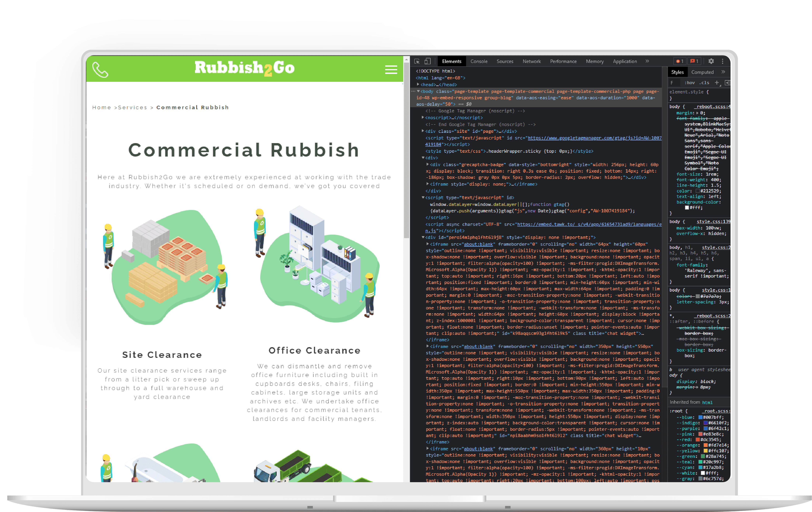Show more DevTools panels via chevron
Viewport: 812px width, 512px height.
pyautogui.click(x=647, y=61)
